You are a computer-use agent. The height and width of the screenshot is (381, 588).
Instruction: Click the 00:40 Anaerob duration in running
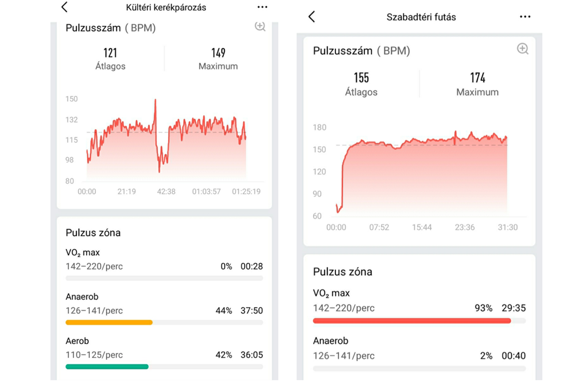pyautogui.click(x=514, y=356)
